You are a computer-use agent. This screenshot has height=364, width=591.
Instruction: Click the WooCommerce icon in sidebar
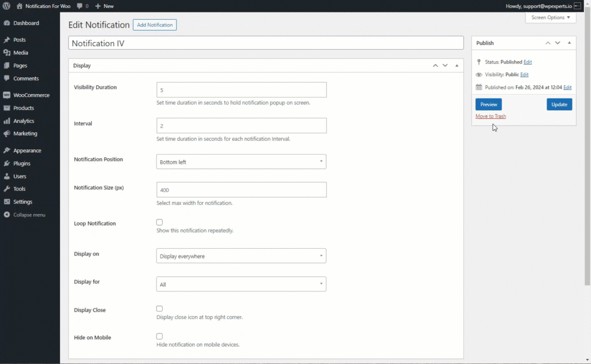[x=7, y=95]
